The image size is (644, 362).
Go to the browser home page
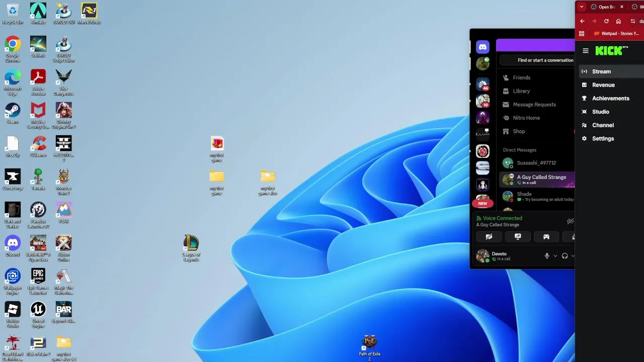click(618, 21)
